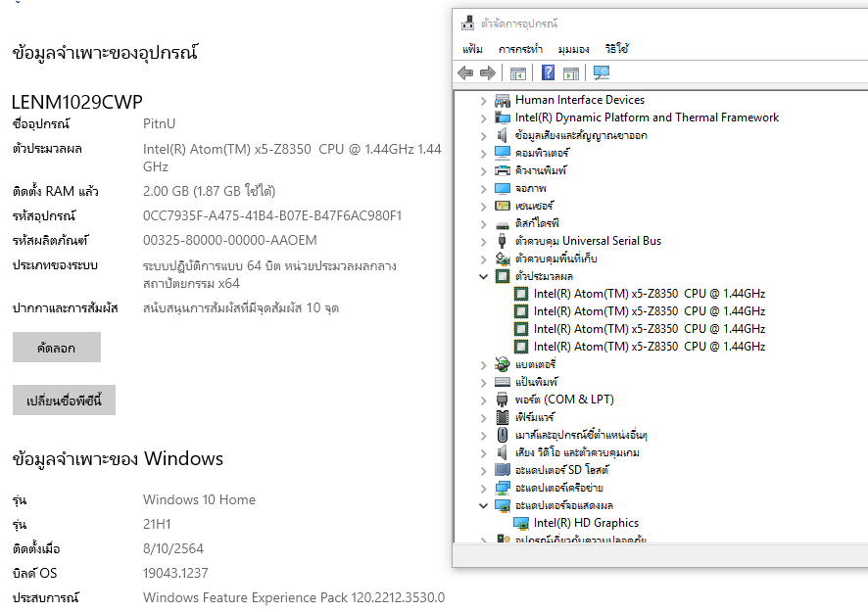
Task: Click the install date 8/10/2564
Action: (x=173, y=548)
